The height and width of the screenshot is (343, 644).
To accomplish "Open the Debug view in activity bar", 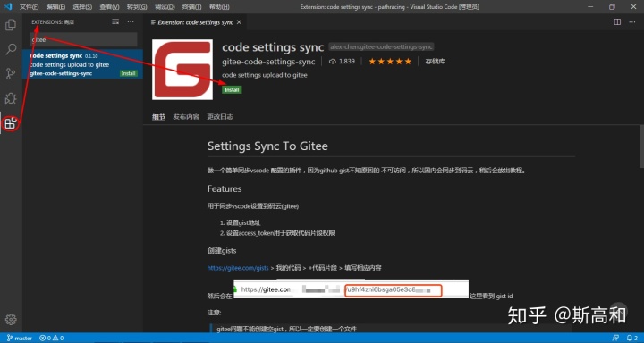I will pyautogui.click(x=10, y=98).
